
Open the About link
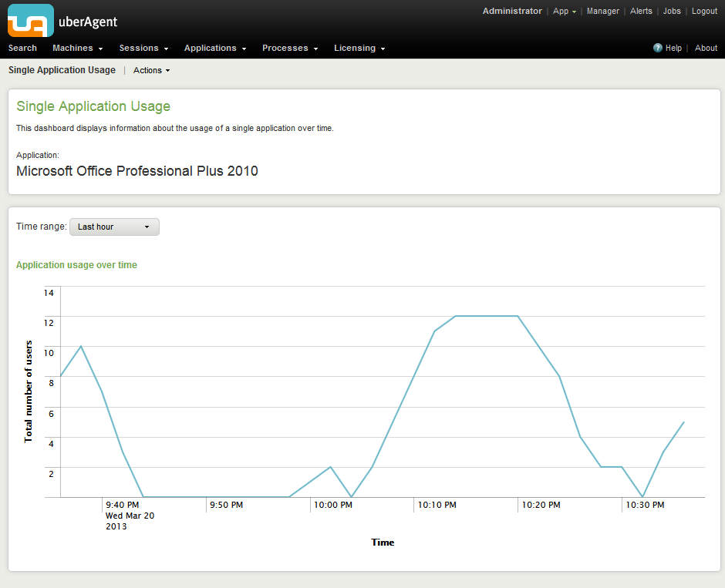tap(706, 48)
